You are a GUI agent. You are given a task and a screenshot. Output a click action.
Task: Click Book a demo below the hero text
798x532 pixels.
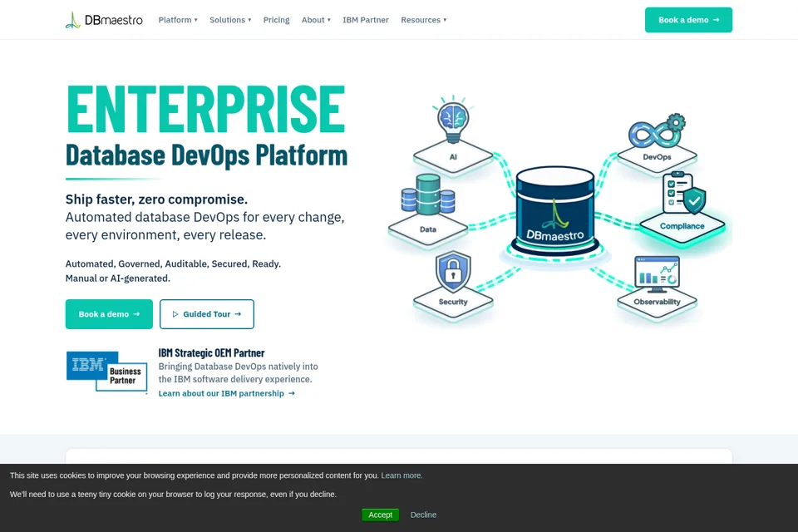point(109,314)
